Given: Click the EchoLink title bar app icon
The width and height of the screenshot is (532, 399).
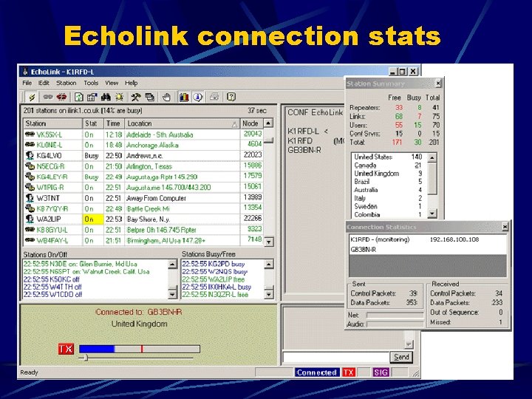Looking at the screenshot, I should 25,72.
